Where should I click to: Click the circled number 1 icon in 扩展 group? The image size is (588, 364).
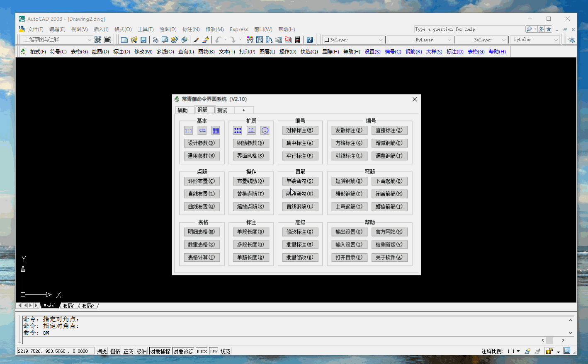click(x=265, y=130)
